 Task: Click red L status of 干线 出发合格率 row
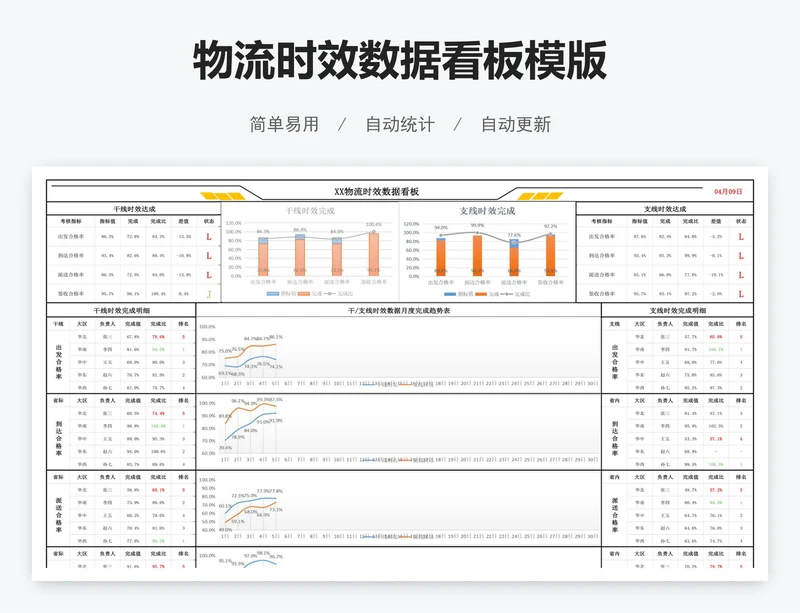coord(209,237)
